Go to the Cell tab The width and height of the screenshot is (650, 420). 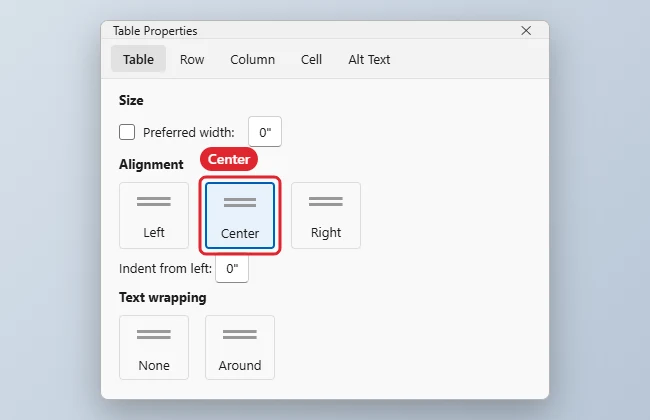click(x=311, y=59)
